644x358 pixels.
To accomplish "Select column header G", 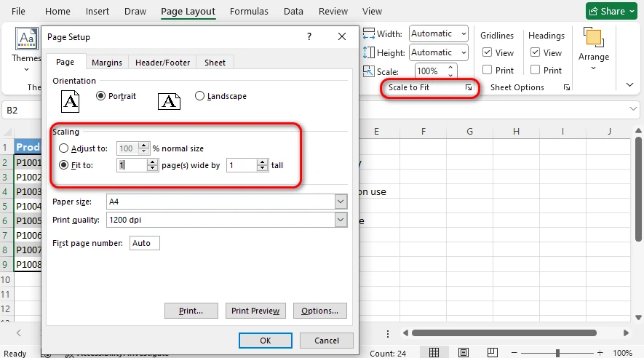I will (469, 132).
